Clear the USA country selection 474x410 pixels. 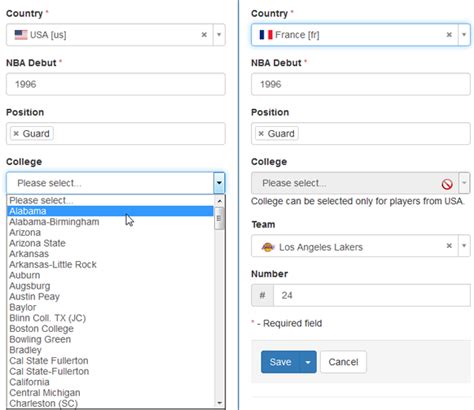pyautogui.click(x=204, y=35)
